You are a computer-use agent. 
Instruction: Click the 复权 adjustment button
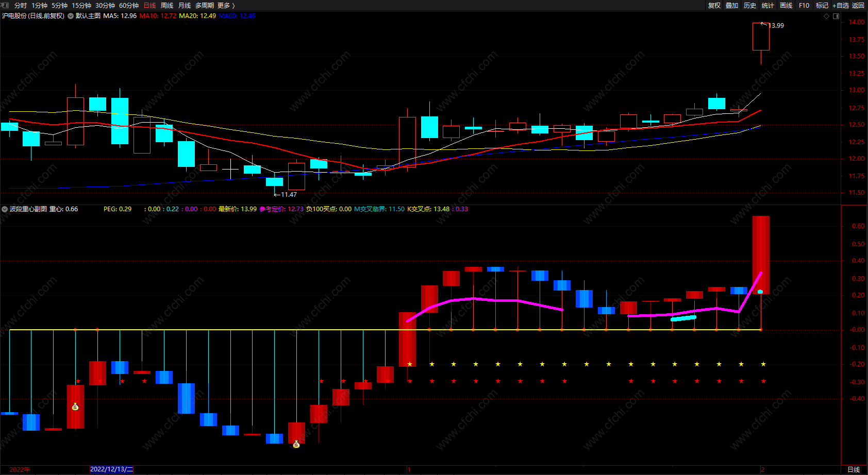pos(714,5)
